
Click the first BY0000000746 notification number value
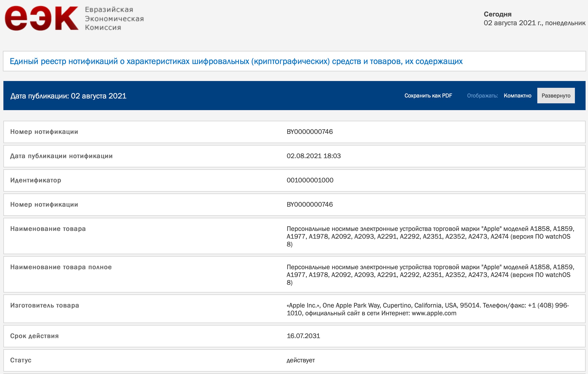[309, 132]
